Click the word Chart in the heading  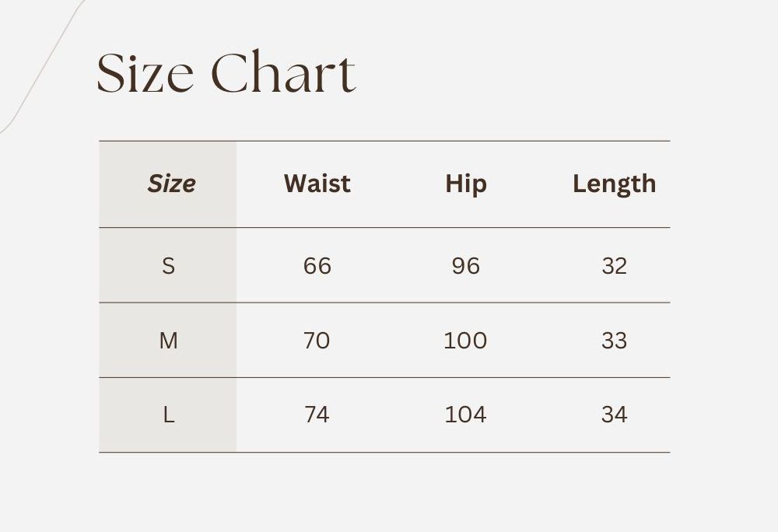[283, 74]
